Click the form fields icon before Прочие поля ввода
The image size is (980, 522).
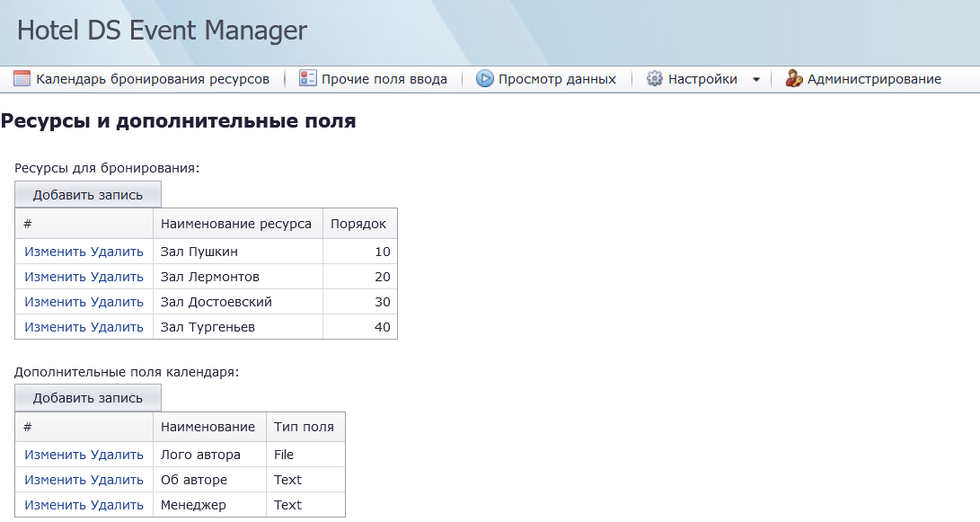coord(307,79)
